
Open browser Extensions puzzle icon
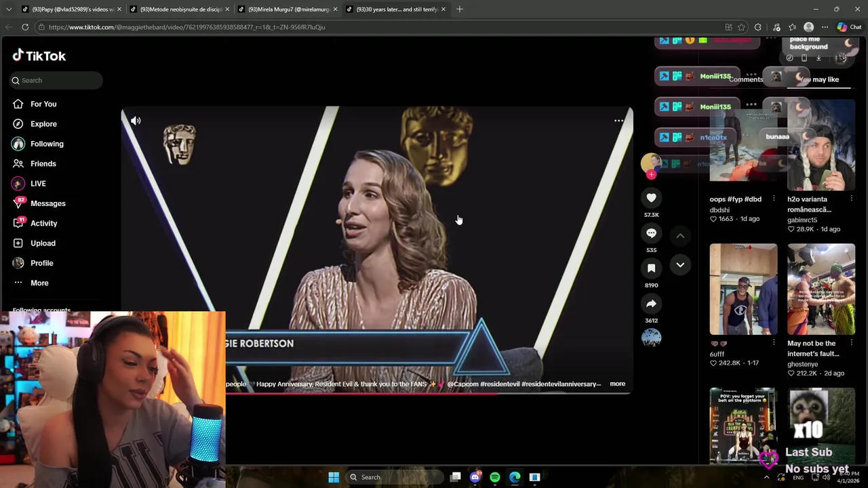click(x=757, y=27)
